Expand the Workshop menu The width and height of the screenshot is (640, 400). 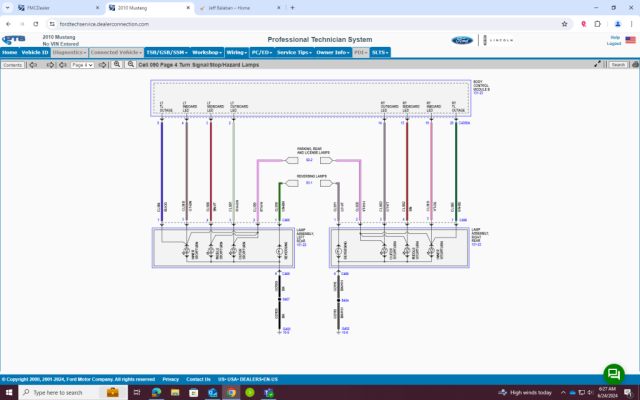tap(207, 52)
